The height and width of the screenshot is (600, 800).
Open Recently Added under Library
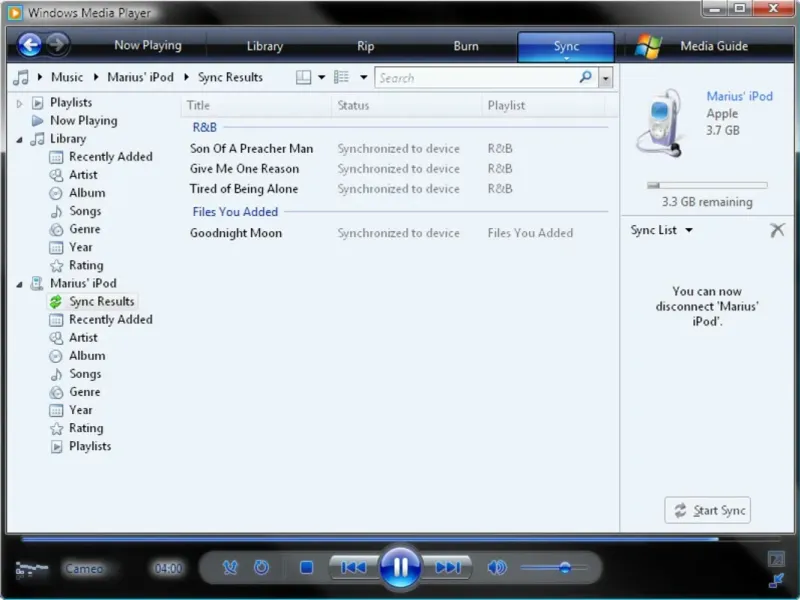coord(101,157)
